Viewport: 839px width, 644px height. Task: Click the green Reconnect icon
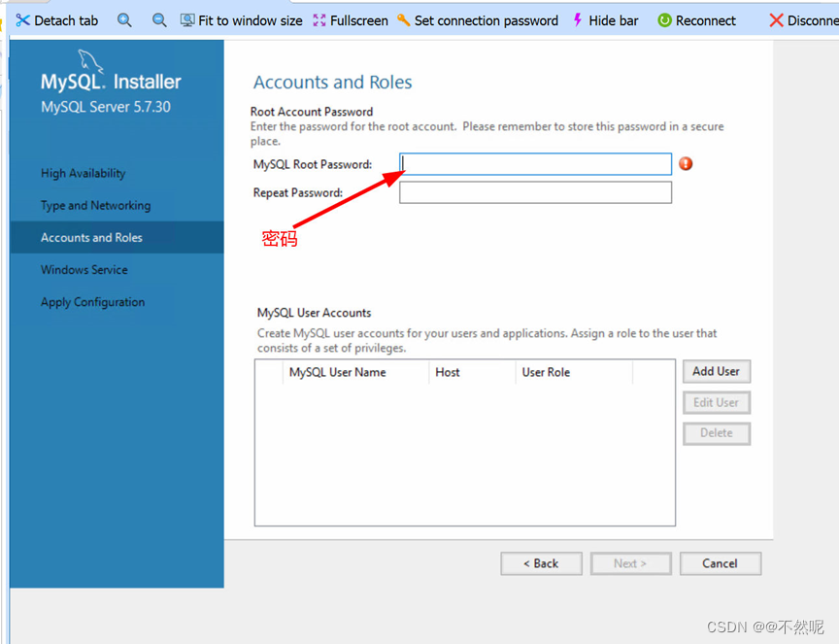tap(664, 20)
